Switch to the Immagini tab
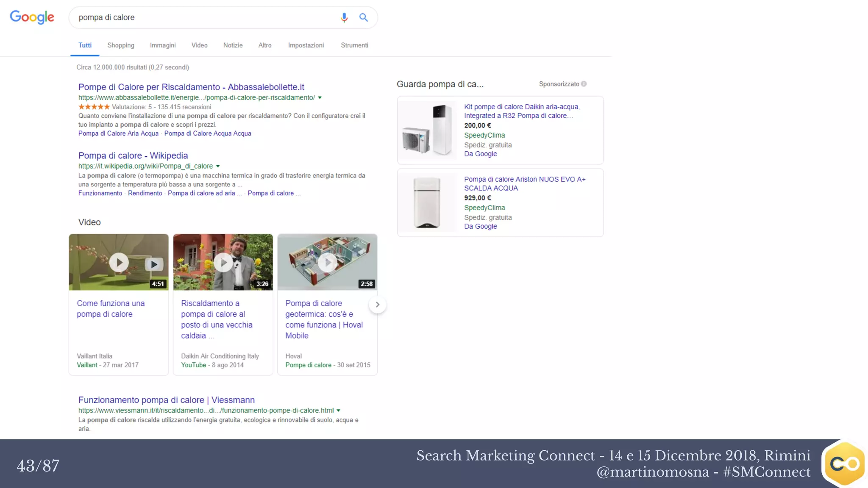 pyautogui.click(x=163, y=45)
